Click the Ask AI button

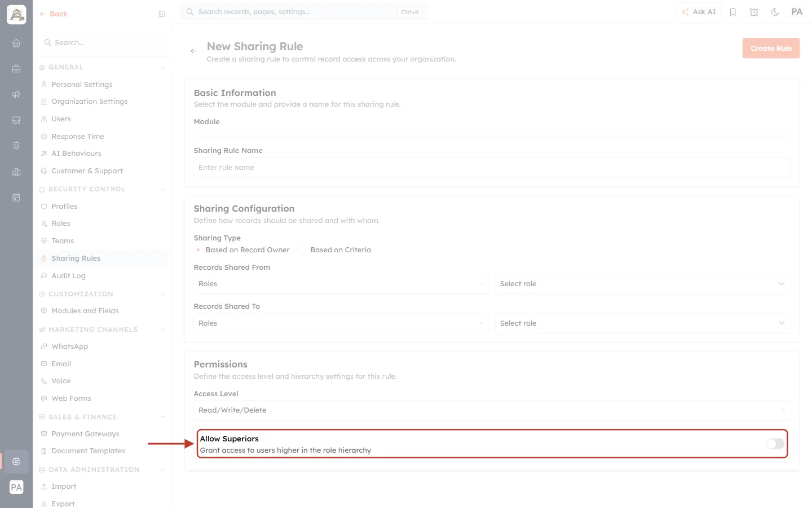(x=698, y=12)
